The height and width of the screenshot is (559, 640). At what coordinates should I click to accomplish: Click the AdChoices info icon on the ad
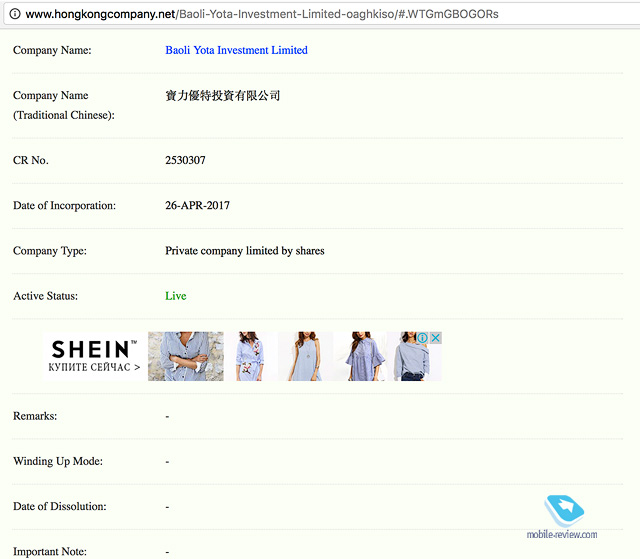(422, 338)
